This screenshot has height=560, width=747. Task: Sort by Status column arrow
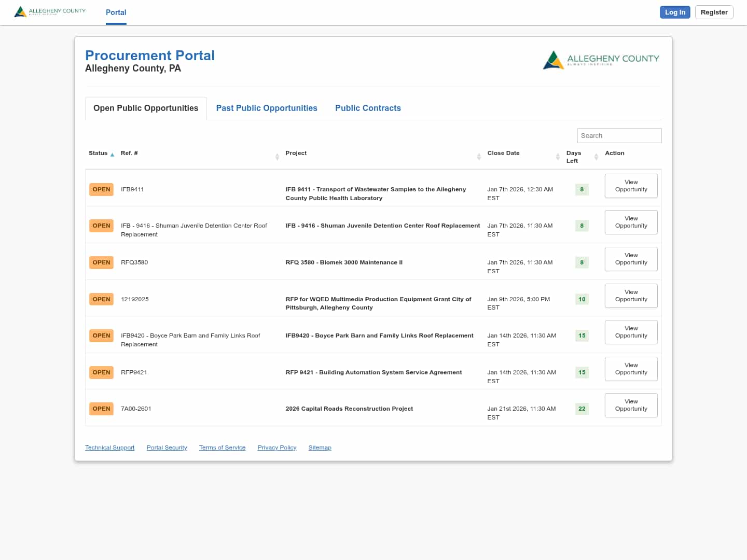coord(112,155)
